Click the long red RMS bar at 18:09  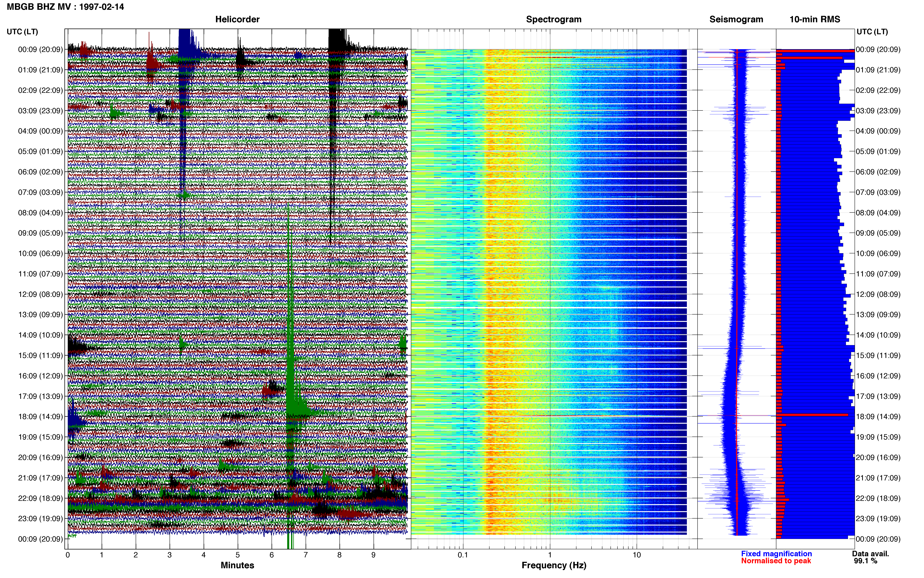[x=812, y=415]
